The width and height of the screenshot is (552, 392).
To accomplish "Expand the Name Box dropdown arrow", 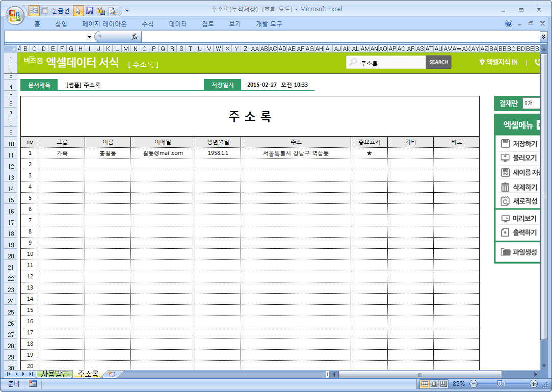I will click(89, 37).
